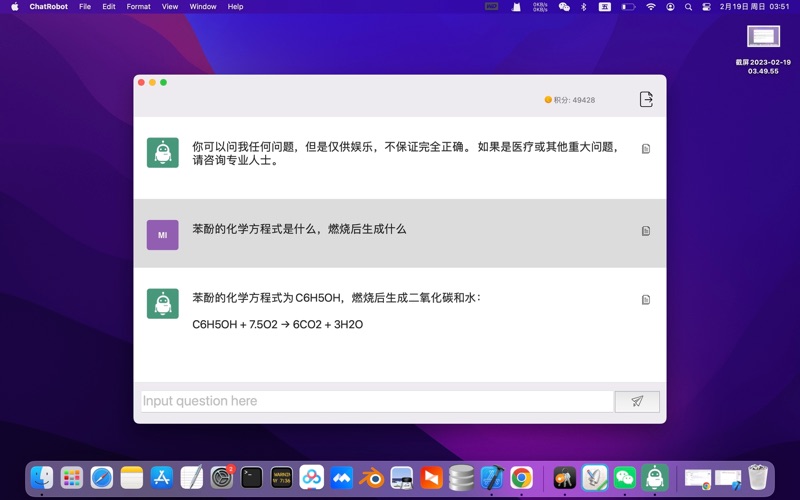This screenshot has width=800, height=500.
Task: Click the ChatRobot app icon in the Dock
Action: [x=655, y=478]
